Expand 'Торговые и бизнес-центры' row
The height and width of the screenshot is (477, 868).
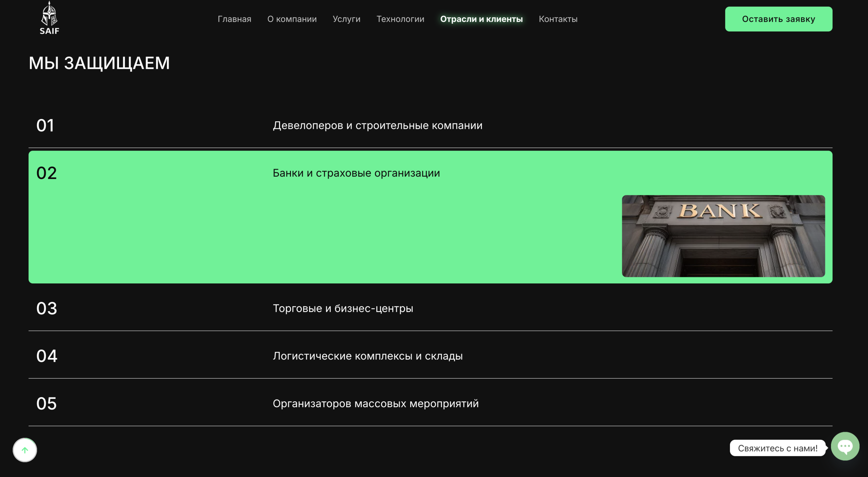coord(343,308)
